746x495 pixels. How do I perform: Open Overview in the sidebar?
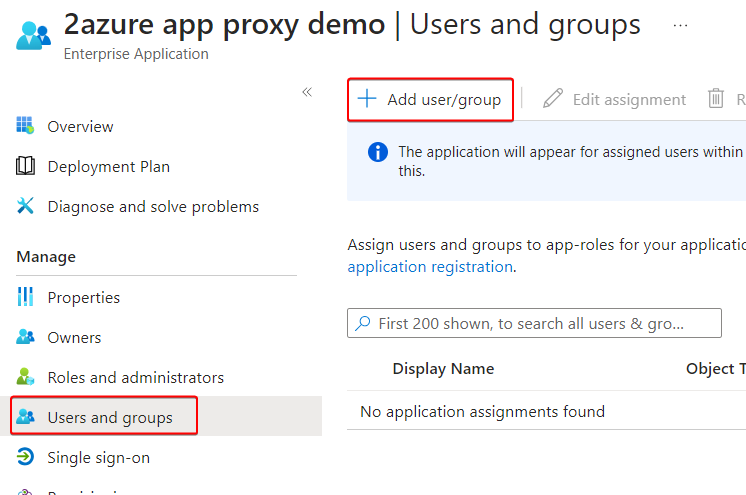coord(80,127)
